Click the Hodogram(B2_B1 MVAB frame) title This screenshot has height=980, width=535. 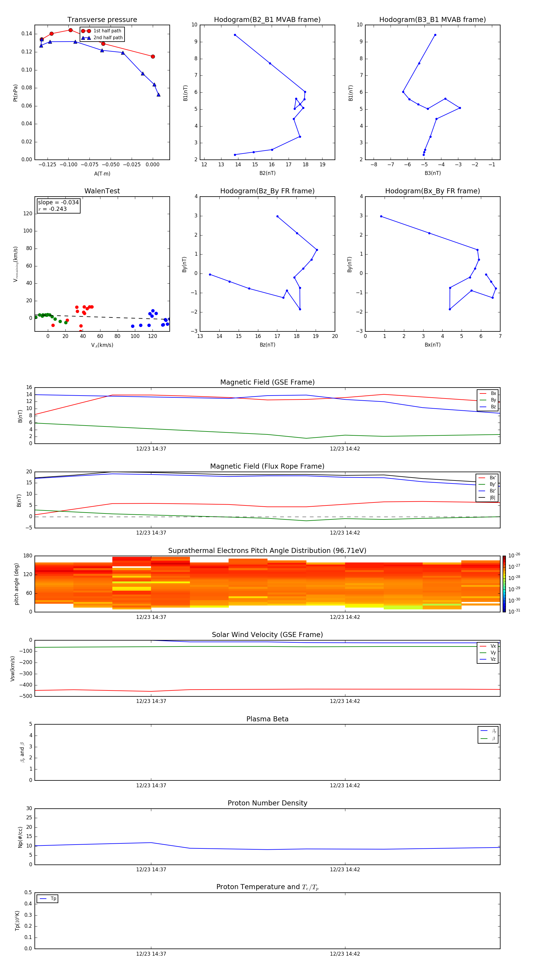point(267,20)
